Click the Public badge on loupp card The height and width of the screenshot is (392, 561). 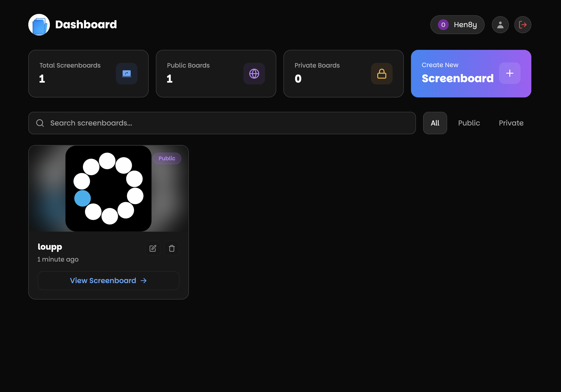(x=167, y=158)
